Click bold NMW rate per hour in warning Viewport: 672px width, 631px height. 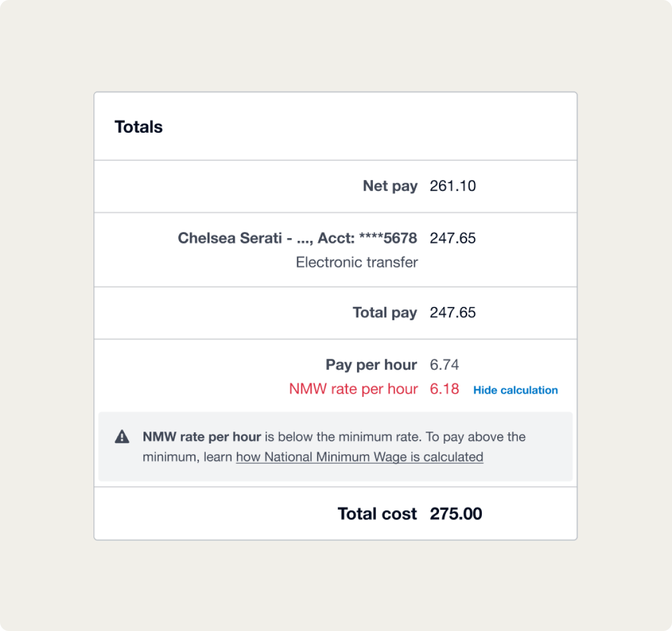pyautogui.click(x=202, y=437)
